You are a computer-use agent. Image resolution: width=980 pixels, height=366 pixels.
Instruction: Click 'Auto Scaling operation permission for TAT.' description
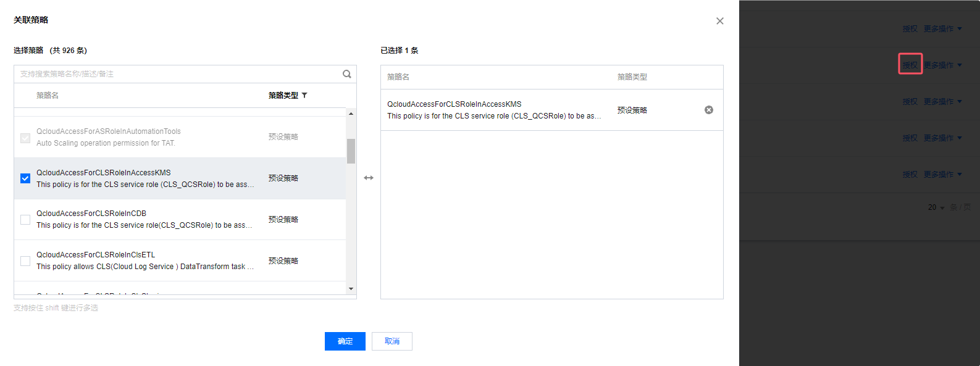(106, 143)
